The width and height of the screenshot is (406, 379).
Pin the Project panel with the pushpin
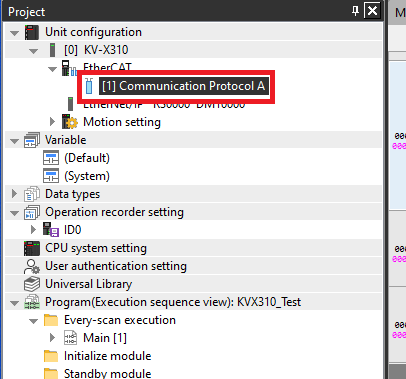[355, 11]
